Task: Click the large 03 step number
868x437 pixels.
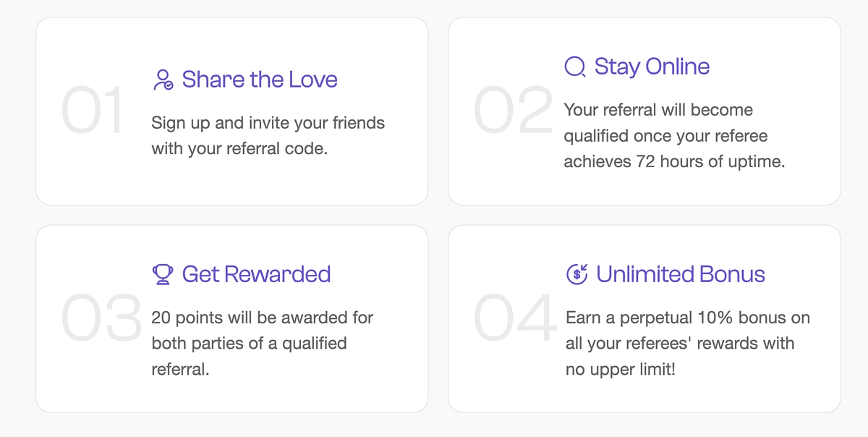Action: (101, 318)
